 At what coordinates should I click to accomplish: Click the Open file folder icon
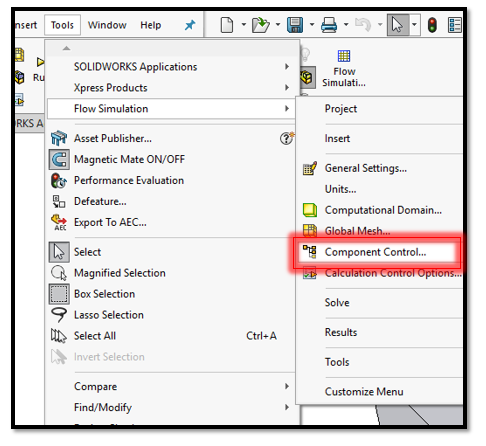pyautogui.click(x=260, y=25)
